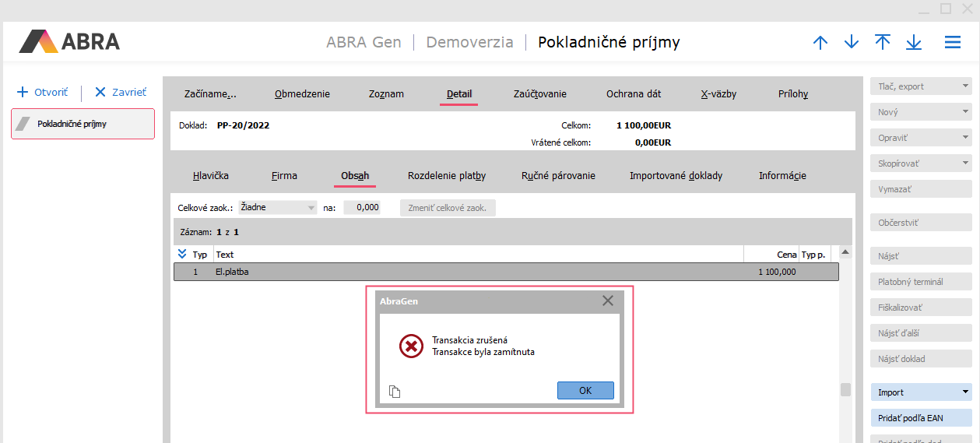
Task: Select the Rozdelenie platby subtab
Action: (x=447, y=176)
